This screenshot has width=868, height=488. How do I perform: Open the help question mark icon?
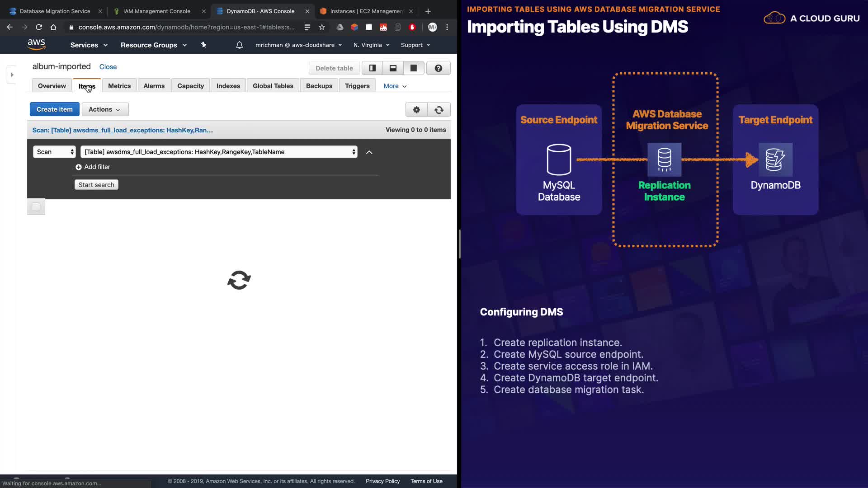(x=438, y=68)
